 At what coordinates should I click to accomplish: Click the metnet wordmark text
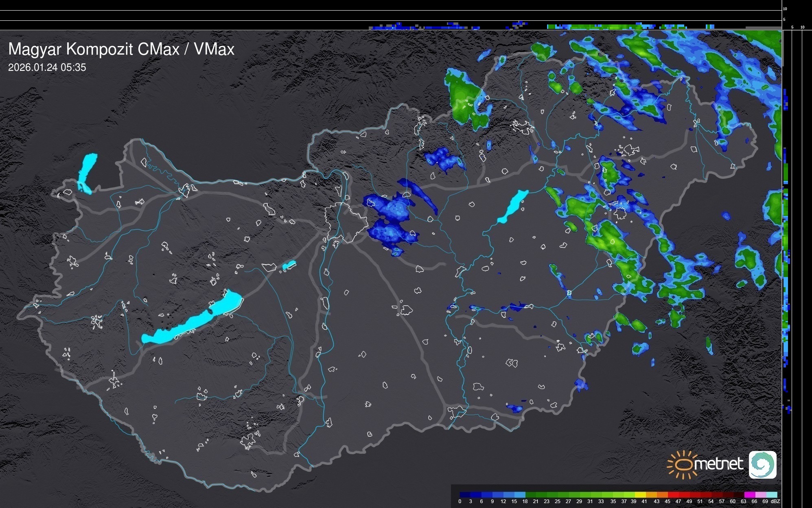pyautogui.click(x=718, y=464)
